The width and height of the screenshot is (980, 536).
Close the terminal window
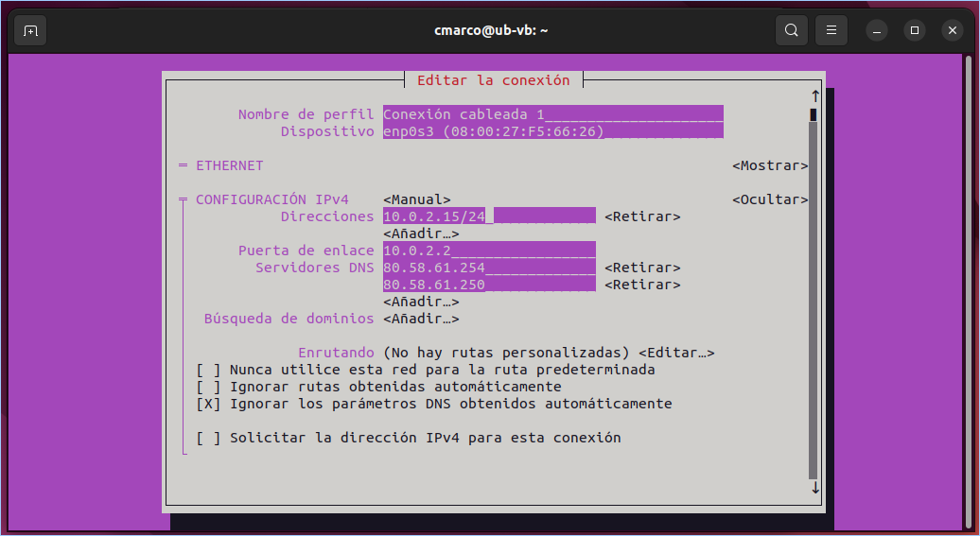pyautogui.click(x=952, y=30)
